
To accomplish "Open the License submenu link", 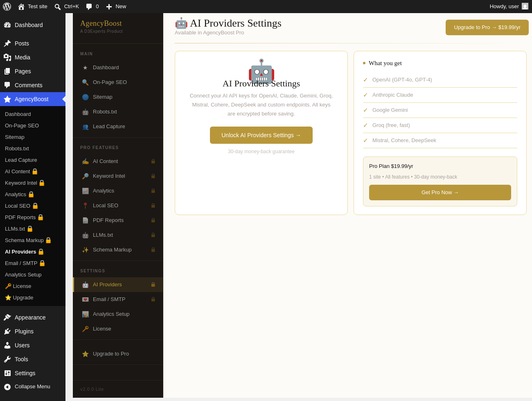I will click(x=18, y=286).
